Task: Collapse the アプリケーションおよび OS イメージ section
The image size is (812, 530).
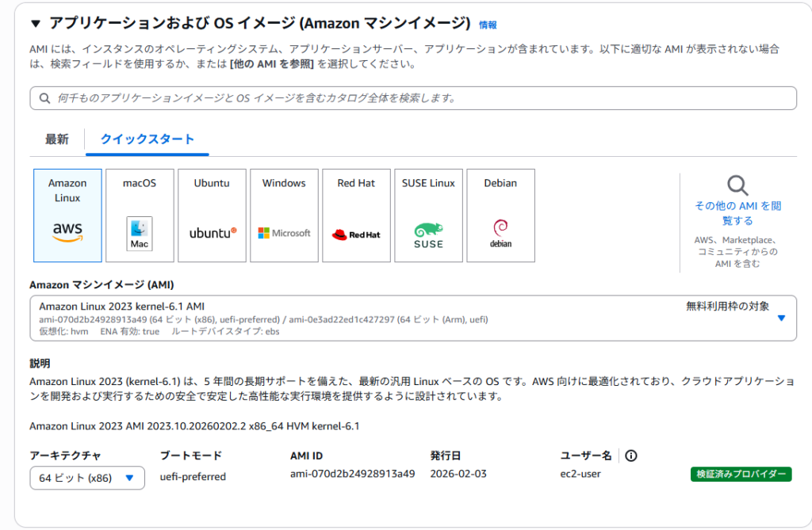Action: tap(35, 23)
